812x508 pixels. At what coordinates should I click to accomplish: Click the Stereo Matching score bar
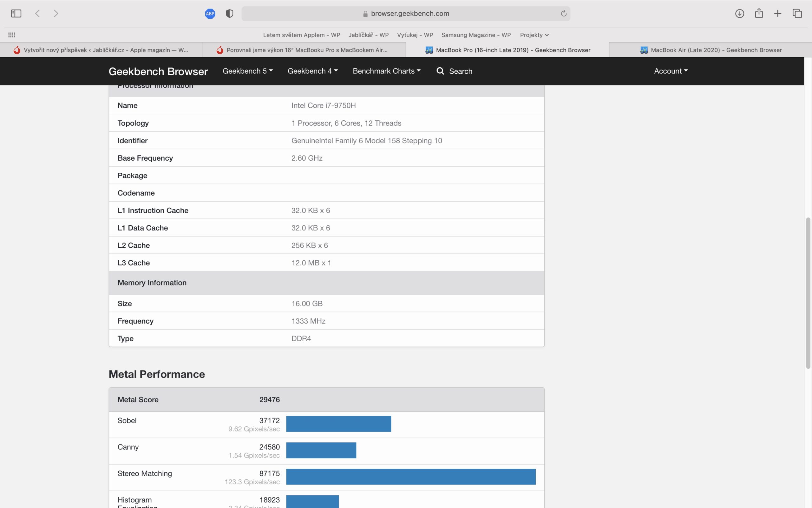[411, 477]
